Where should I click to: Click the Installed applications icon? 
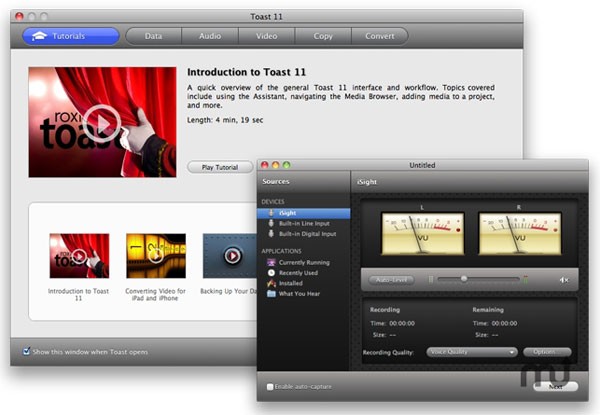271,283
